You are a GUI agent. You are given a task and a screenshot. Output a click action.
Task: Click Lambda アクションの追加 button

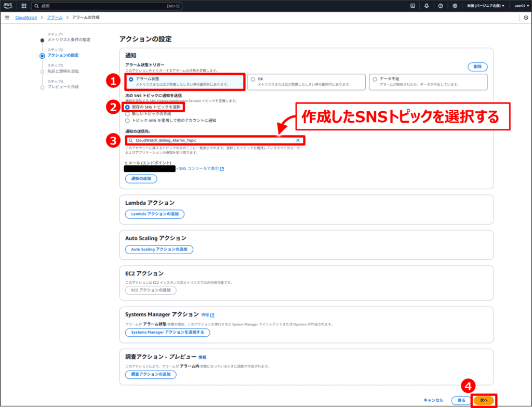155,214
